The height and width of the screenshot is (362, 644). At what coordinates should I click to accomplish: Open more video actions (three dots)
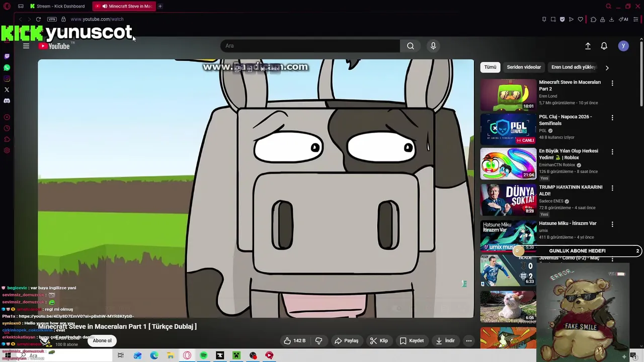click(x=469, y=340)
